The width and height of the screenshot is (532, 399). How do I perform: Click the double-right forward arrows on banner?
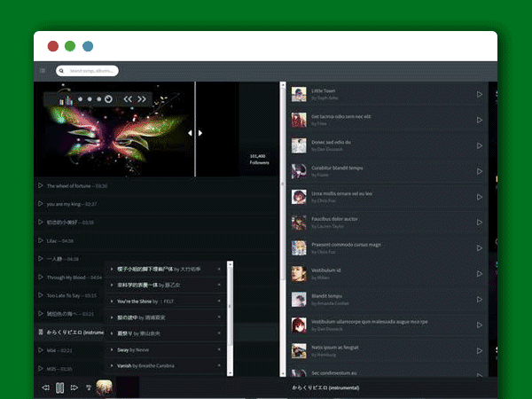142,99
